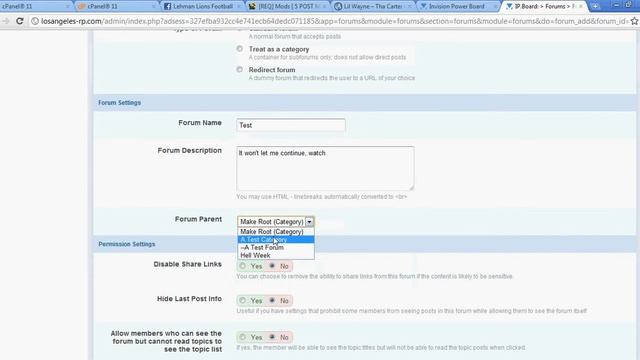The height and width of the screenshot is (360, 640).
Task: Choose No for members seeing topic list
Action: (272, 337)
